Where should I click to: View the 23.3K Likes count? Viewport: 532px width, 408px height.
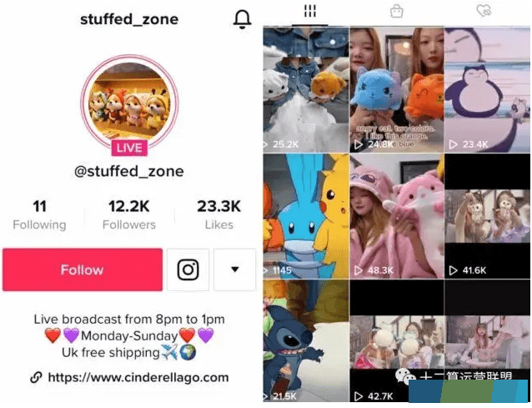pos(218,215)
